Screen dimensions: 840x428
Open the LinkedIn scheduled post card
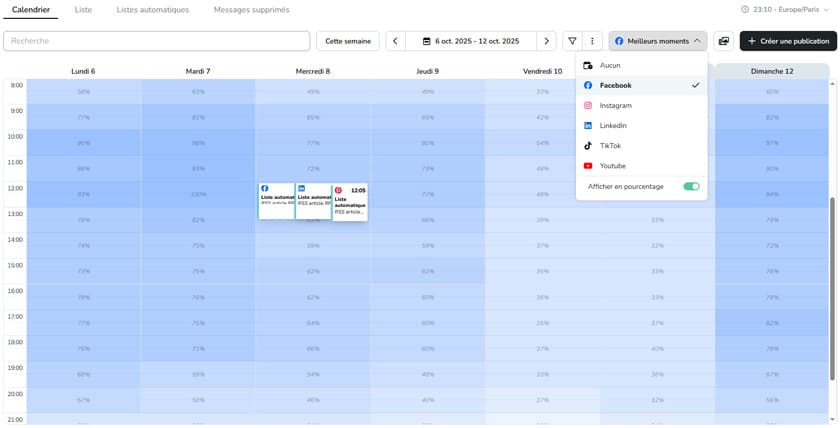pos(313,201)
